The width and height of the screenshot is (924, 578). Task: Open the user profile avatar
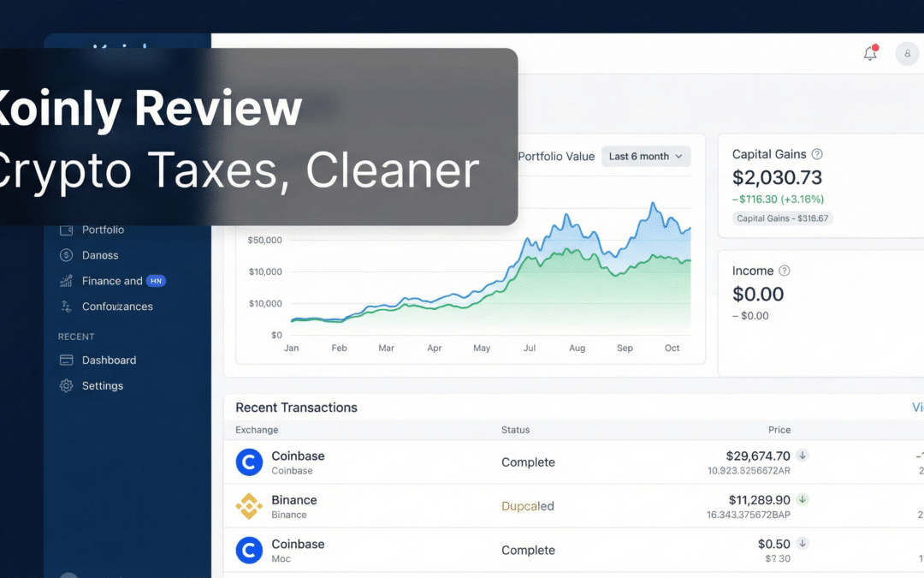tap(908, 54)
